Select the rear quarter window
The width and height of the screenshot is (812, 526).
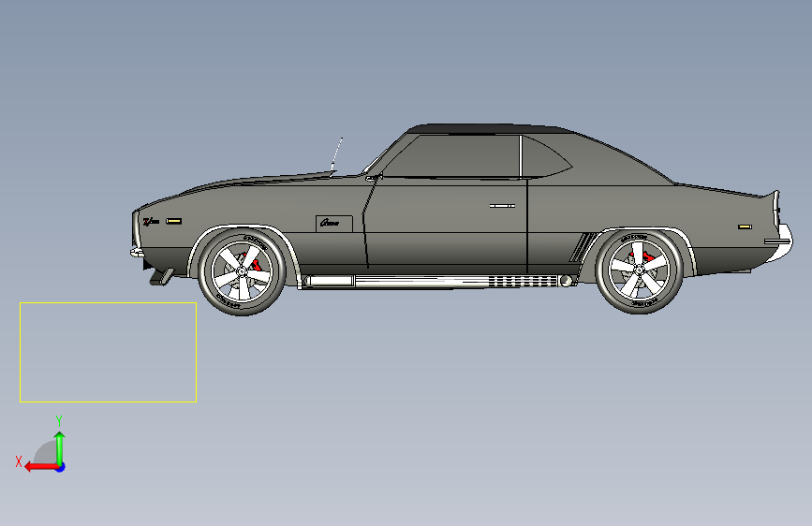coord(544,156)
